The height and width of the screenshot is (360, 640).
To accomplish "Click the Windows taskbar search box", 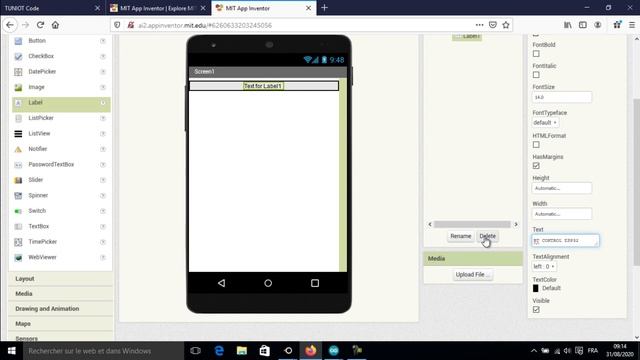I will click(x=103, y=351).
